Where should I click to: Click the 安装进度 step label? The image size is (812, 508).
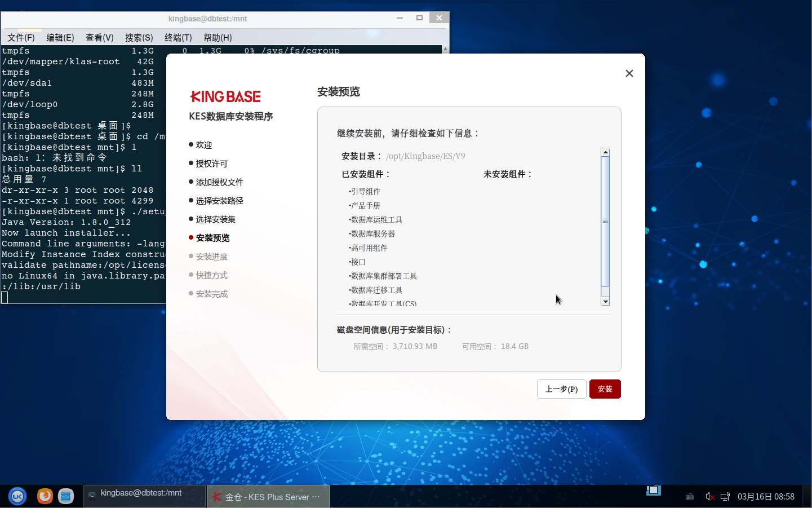tap(211, 257)
